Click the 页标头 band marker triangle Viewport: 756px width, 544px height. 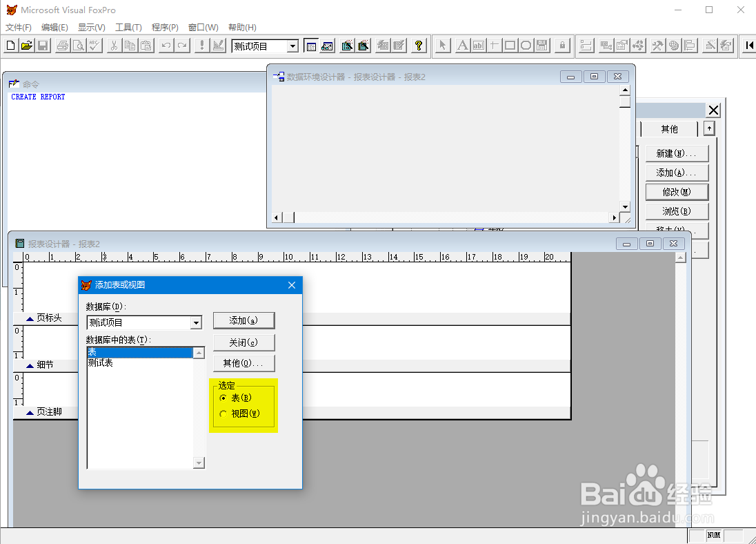(30, 318)
